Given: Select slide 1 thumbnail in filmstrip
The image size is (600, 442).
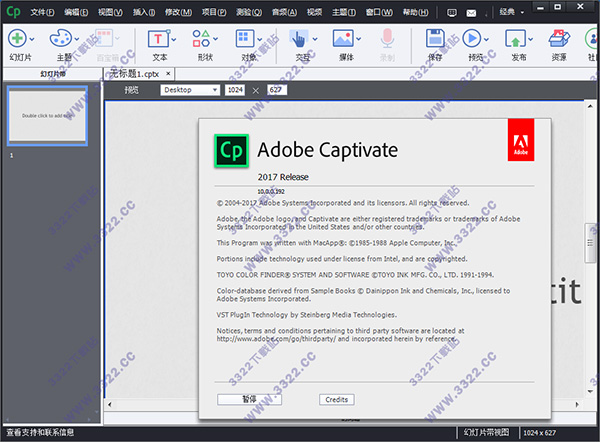Looking at the screenshot, I should pyautogui.click(x=47, y=116).
